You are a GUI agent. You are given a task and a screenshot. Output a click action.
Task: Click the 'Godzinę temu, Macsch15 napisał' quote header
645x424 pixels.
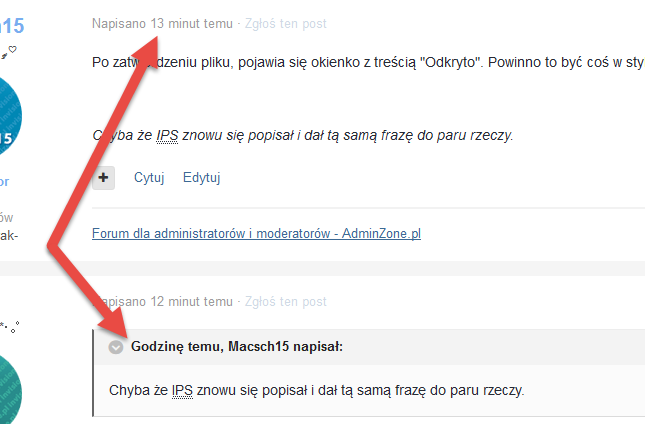(x=237, y=347)
